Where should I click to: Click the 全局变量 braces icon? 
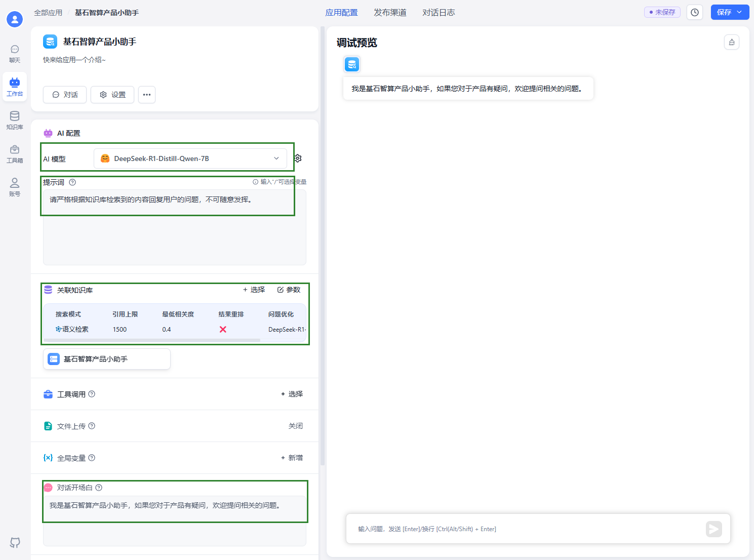click(48, 458)
